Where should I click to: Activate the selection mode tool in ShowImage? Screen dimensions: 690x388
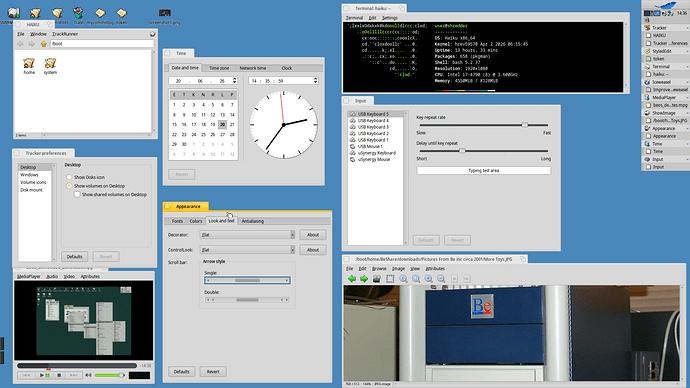pos(390,278)
